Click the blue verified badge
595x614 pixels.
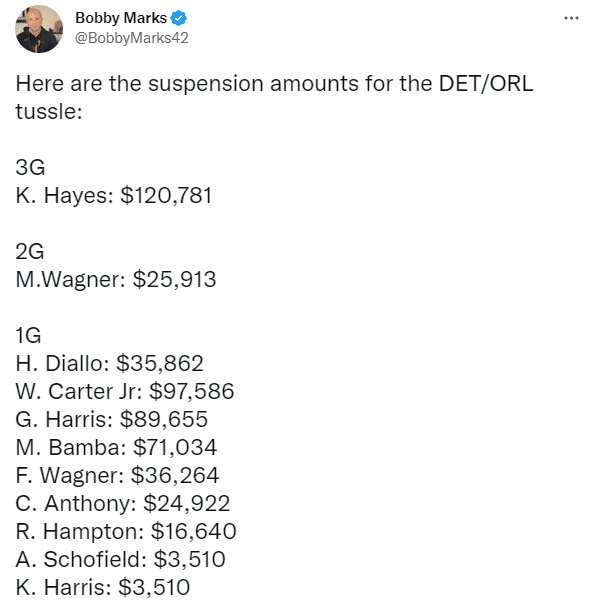(179, 18)
